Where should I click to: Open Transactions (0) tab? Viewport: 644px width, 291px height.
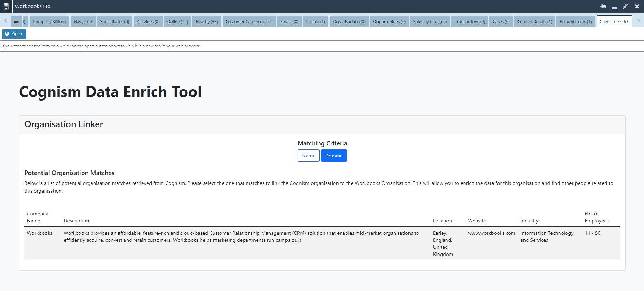[470, 21]
